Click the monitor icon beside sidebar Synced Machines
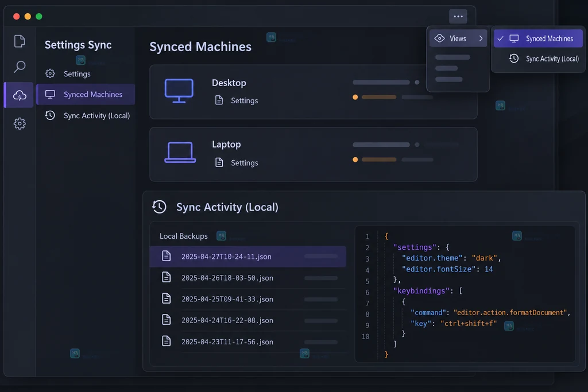The height and width of the screenshot is (392, 588). pyautogui.click(x=50, y=94)
